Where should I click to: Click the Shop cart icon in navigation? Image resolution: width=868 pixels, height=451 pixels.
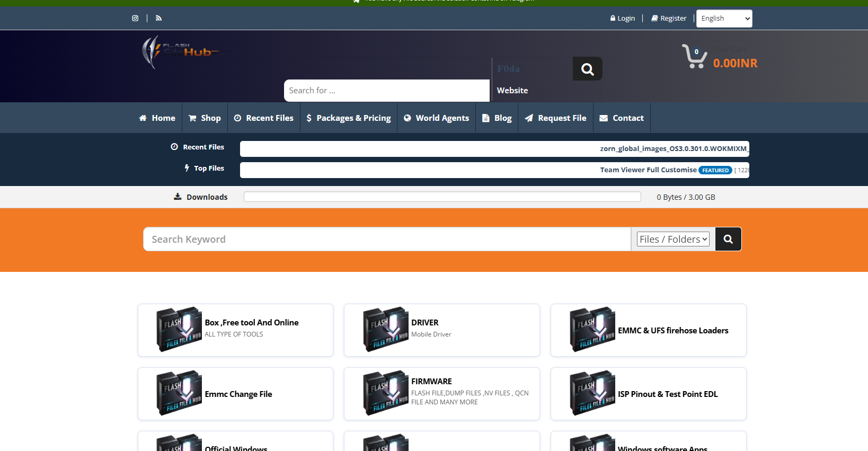[x=192, y=118]
